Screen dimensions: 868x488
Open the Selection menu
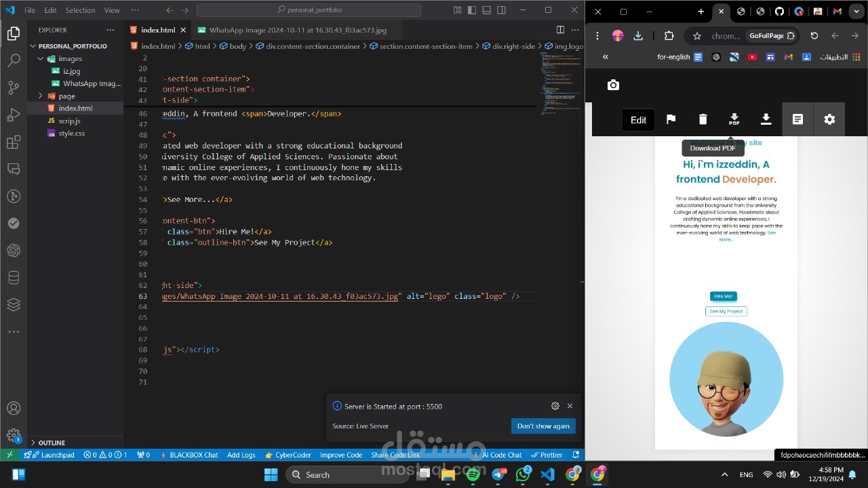[80, 10]
